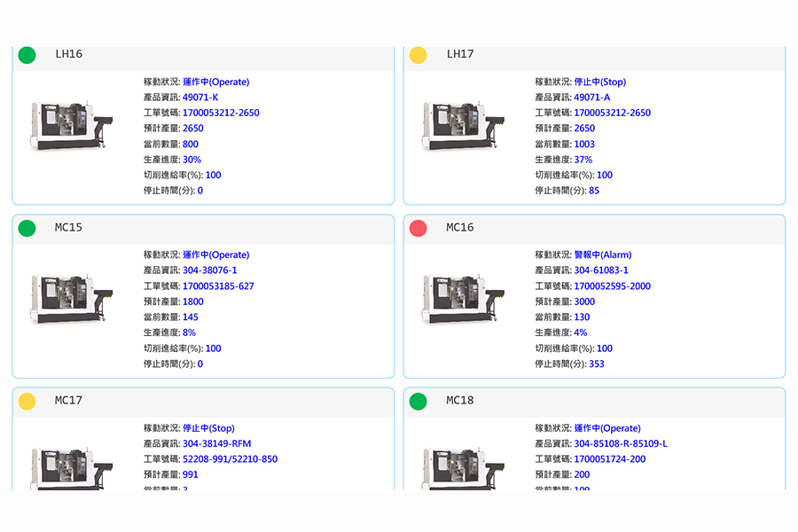Click product info 304-61083-1
The image size is (798, 532).
(601, 270)
